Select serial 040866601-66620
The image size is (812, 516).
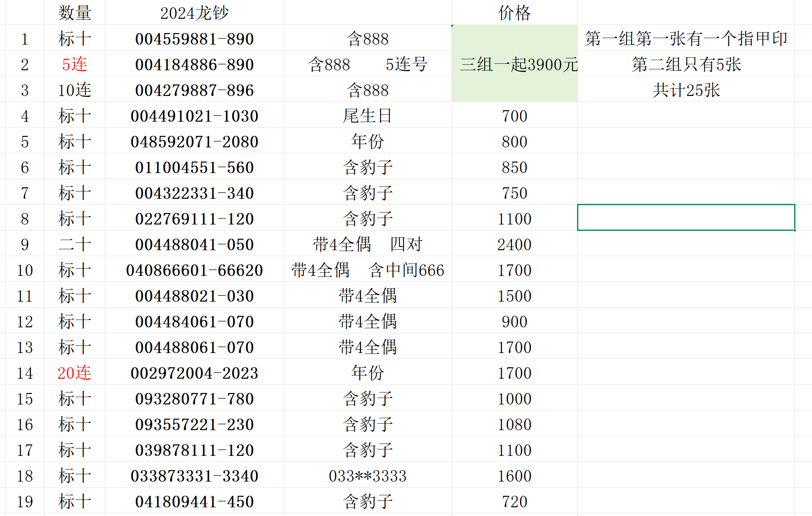point(194,270)
